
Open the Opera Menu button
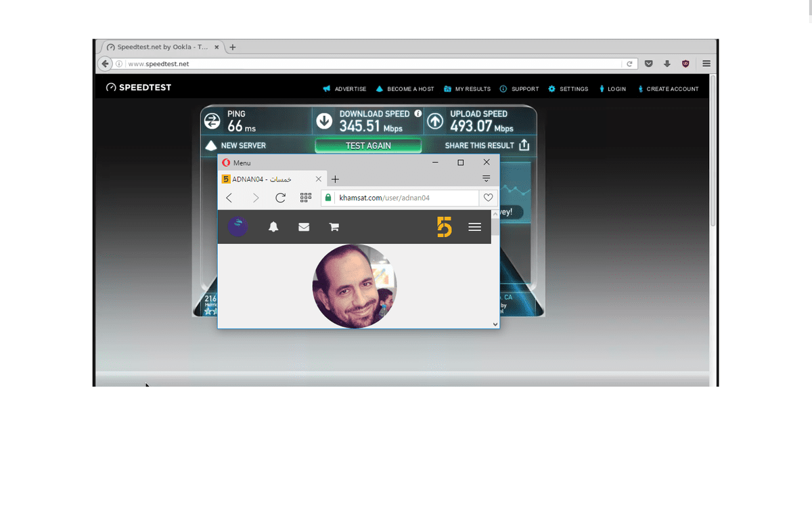click(x=237, y=163)
